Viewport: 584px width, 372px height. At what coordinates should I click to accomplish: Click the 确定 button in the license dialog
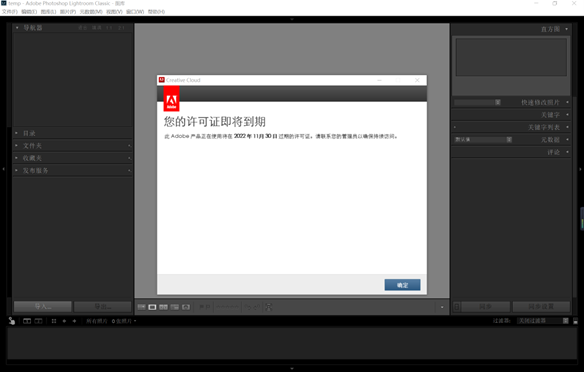[x=402, y=285]
